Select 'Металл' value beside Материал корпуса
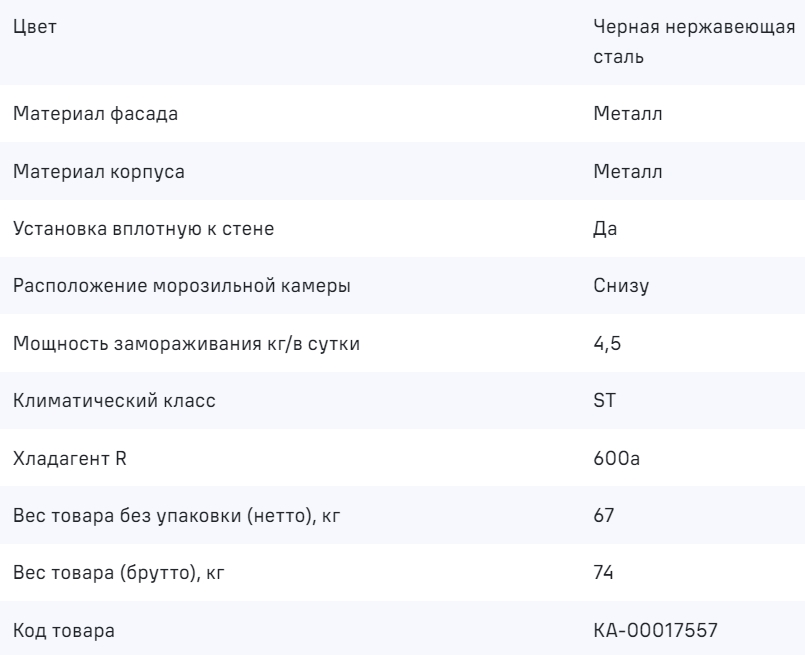The image size is (805, 655). tap(628, 172)
